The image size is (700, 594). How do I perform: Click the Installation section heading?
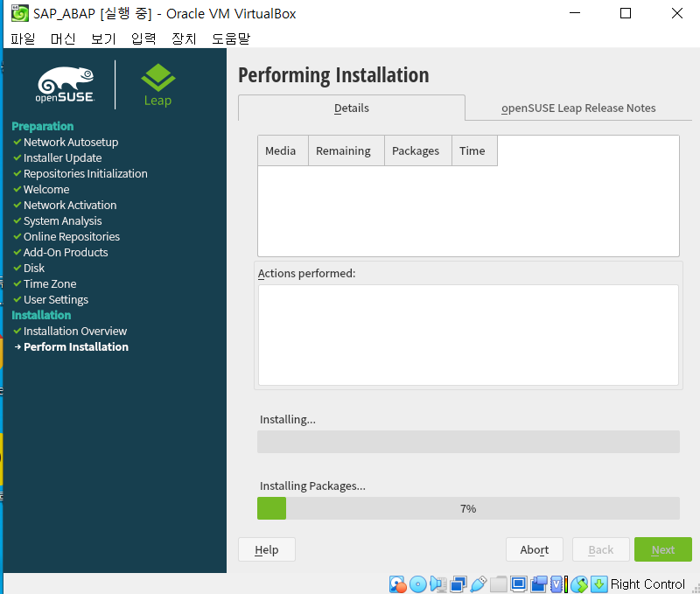point(41,315)
